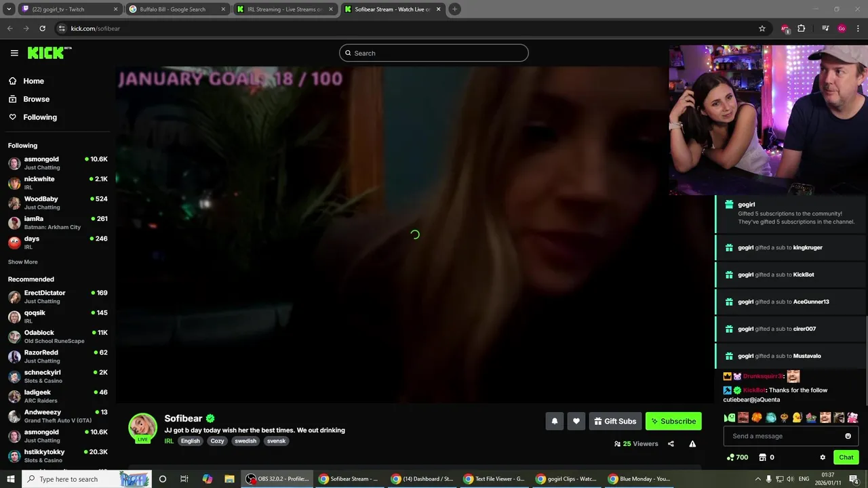Open the Windows Start menu
Screen dimensions: 868x488
tap(11, 479)
